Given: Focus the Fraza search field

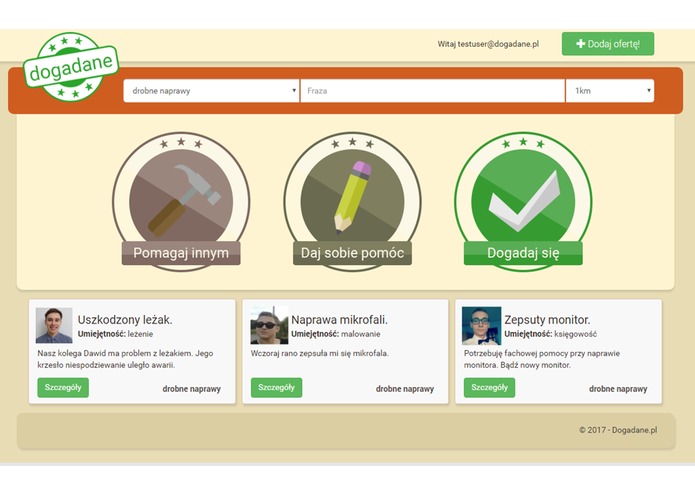Looking at the screenshot, I should click(433, 91).
